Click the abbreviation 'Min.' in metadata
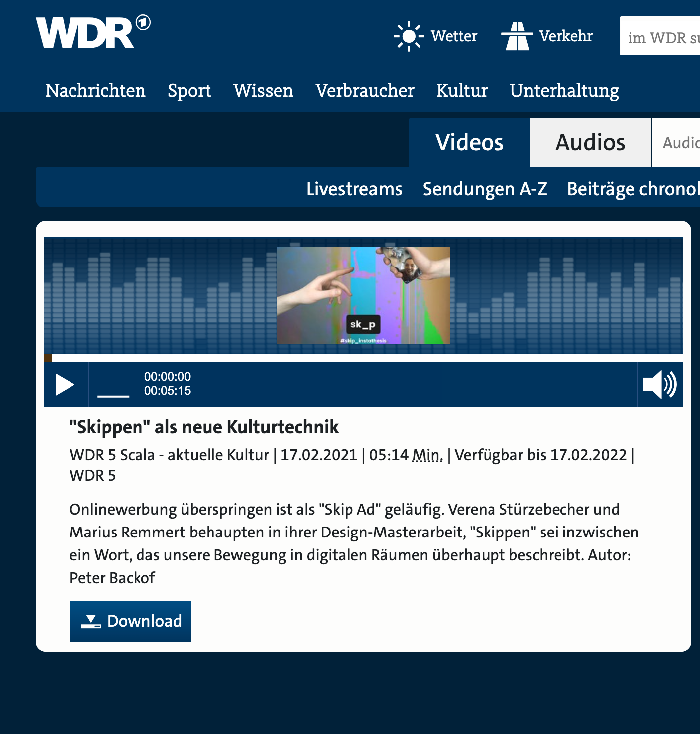This screenshot has width=700, height=734. [x=427, y=455]
